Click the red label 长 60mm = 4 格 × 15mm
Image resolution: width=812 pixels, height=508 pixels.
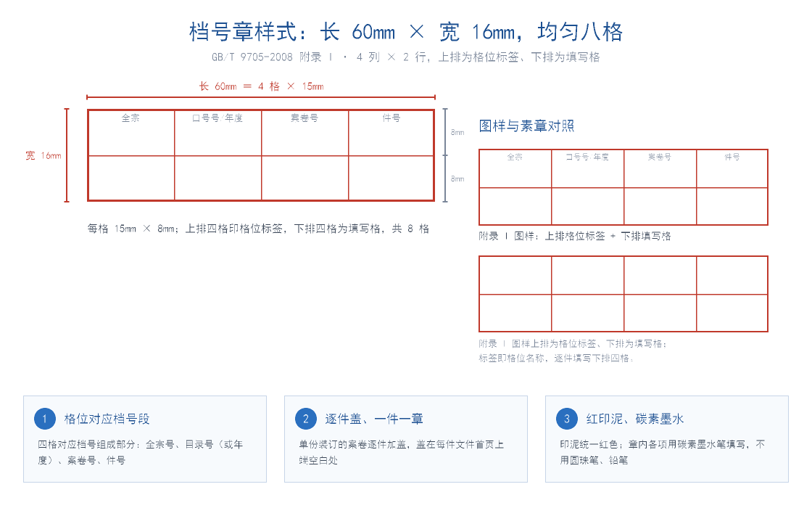[262, 86]
